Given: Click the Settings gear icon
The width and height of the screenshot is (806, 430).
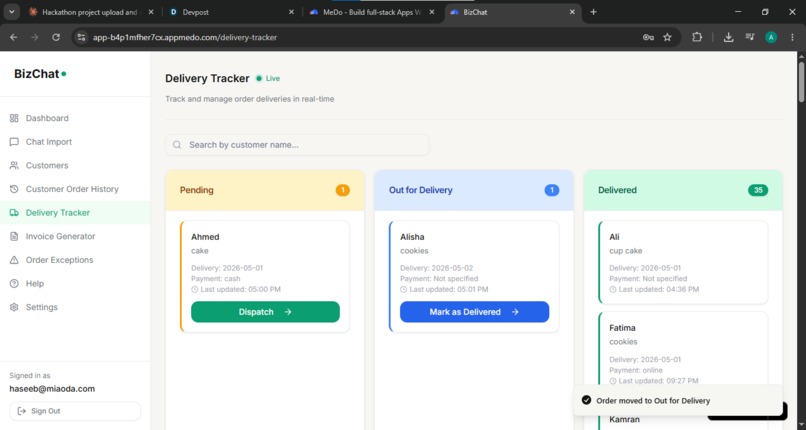Looking at the screenshot, I should [14, 307].
